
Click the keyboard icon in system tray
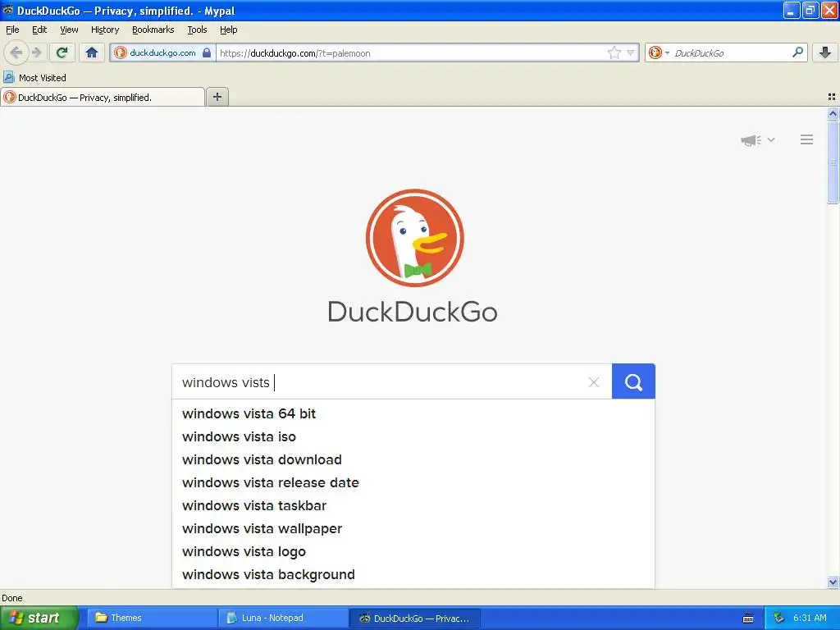pyautogui.click(x=748, y=619)
